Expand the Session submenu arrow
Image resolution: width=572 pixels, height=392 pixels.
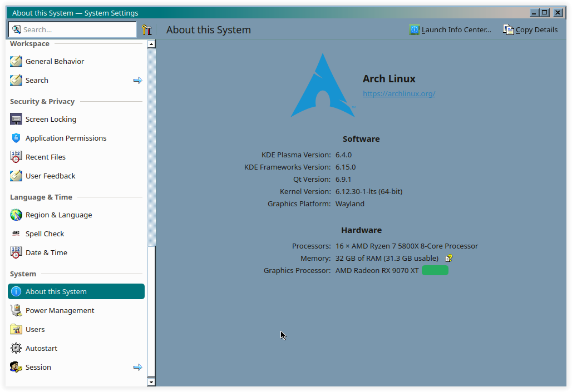pyautogui.click(x=137, y=367)
